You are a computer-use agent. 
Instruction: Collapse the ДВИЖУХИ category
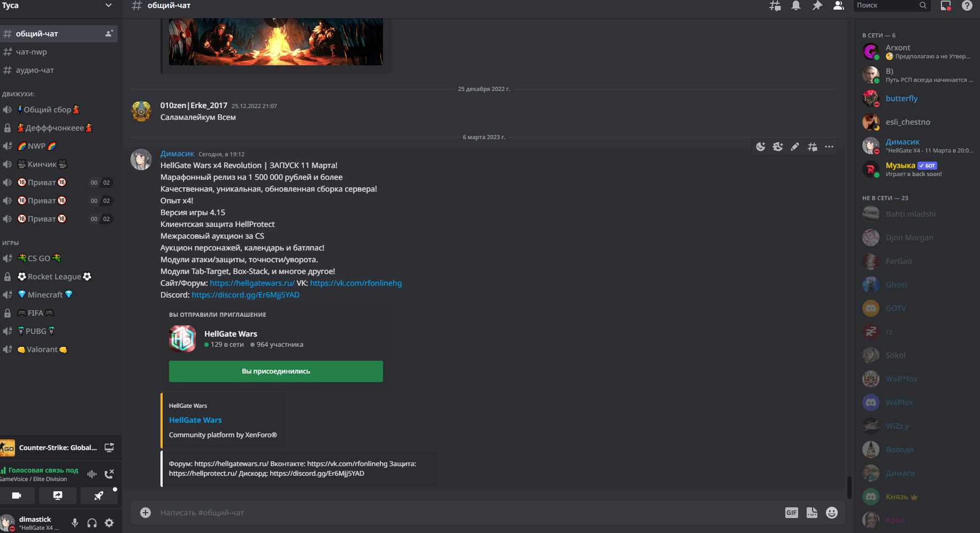[18, 94]
